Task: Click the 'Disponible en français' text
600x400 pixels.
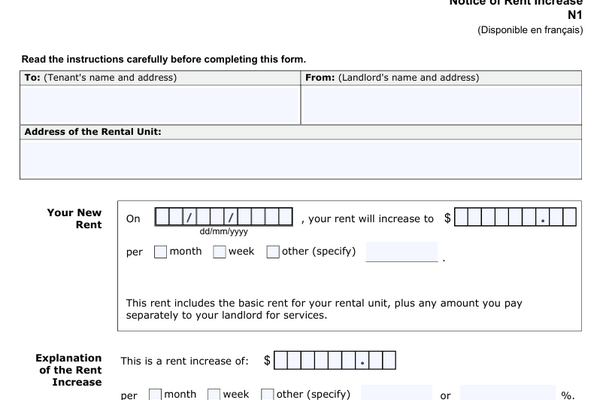Action: (x=530, y=30)
